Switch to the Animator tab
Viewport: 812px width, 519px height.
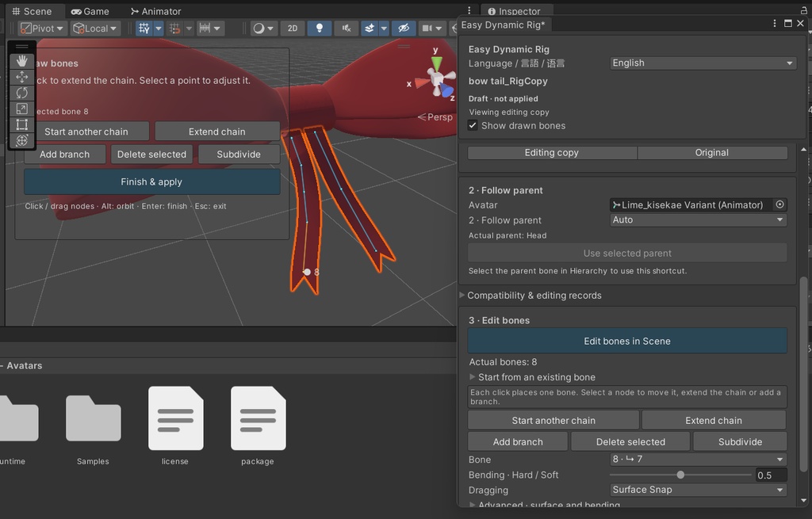coord(155,11)
